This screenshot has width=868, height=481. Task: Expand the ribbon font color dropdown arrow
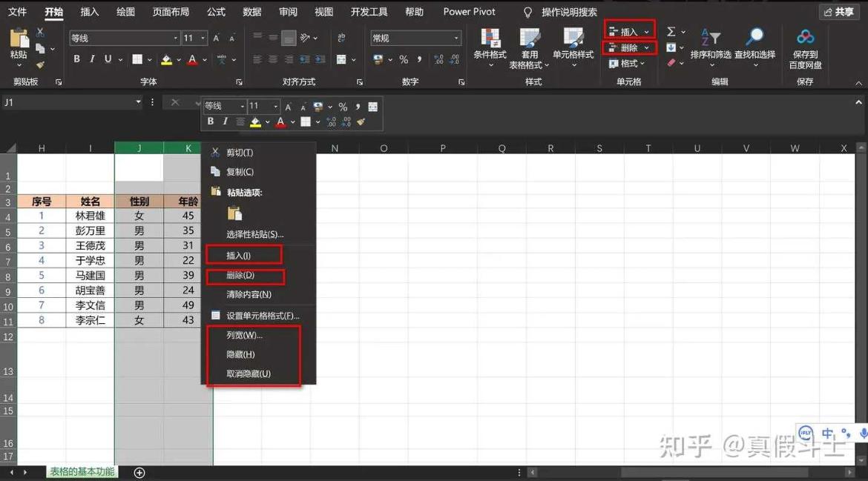[204, 60]
